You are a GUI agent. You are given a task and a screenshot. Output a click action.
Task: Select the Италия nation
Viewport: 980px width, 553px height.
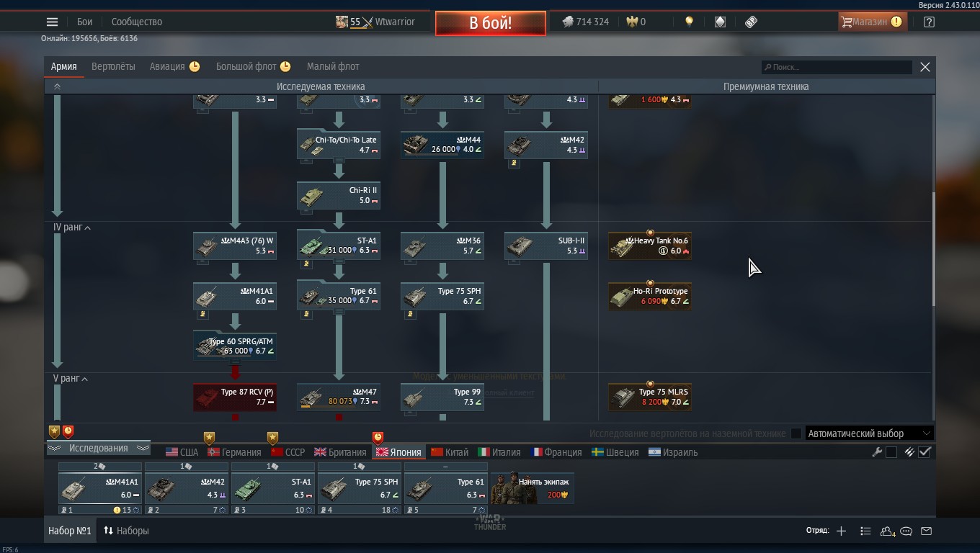[499, 452]
